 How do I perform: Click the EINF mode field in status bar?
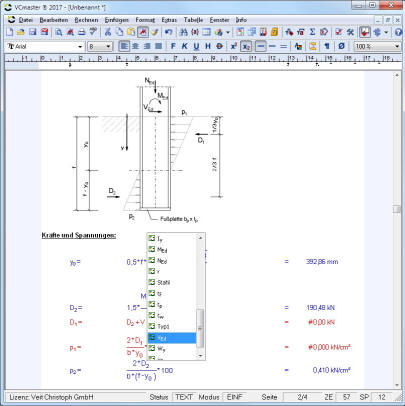click(x=235, y=397)
